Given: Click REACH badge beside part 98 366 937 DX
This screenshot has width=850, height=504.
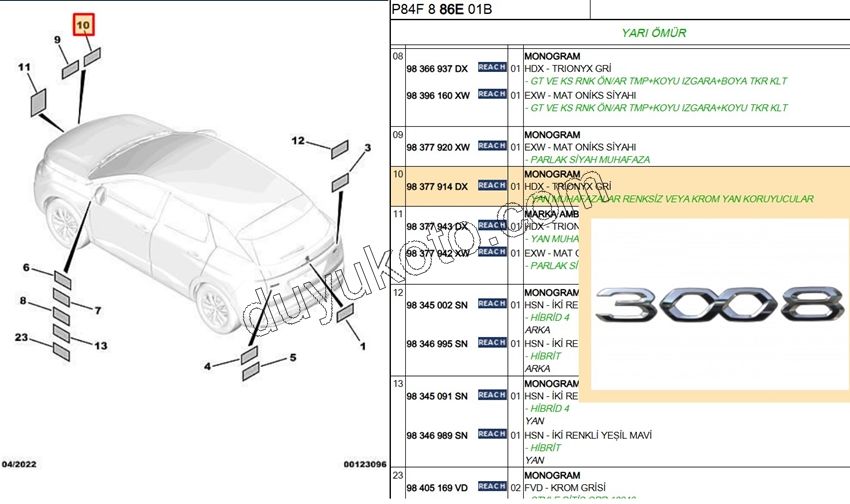Looking at the screenshot, I should pos(491,68).
